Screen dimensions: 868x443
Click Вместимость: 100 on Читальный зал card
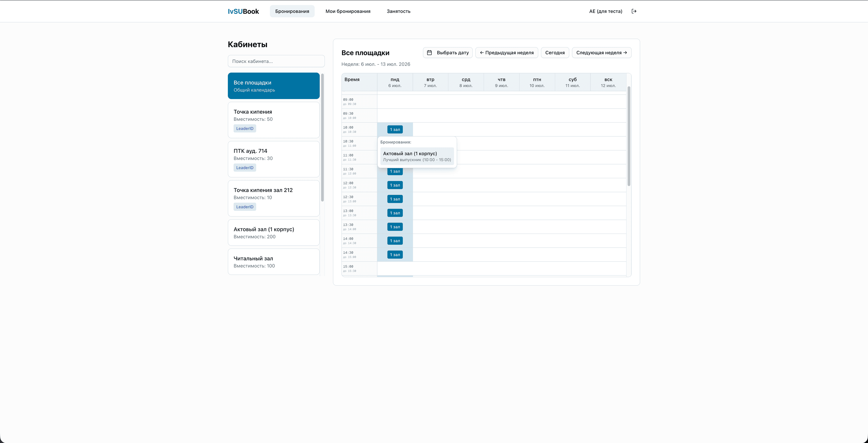[x=254, y=266]
